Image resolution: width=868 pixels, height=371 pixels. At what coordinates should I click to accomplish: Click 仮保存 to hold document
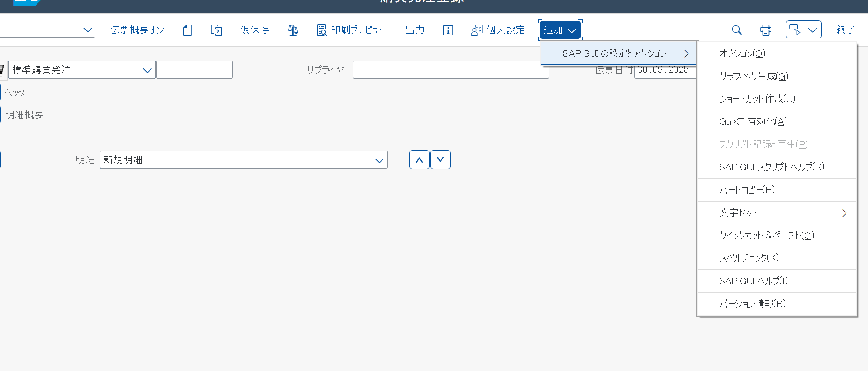pos(255,30)
